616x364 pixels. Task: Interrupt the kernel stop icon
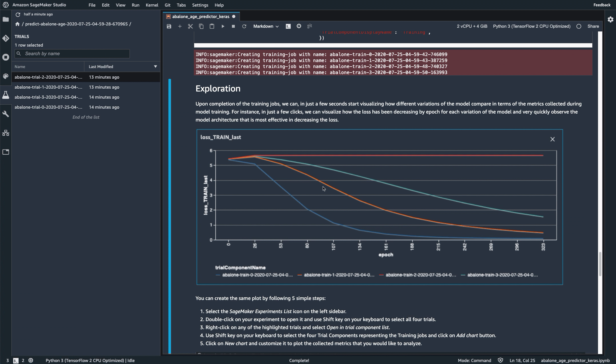[x=233, y=26]
